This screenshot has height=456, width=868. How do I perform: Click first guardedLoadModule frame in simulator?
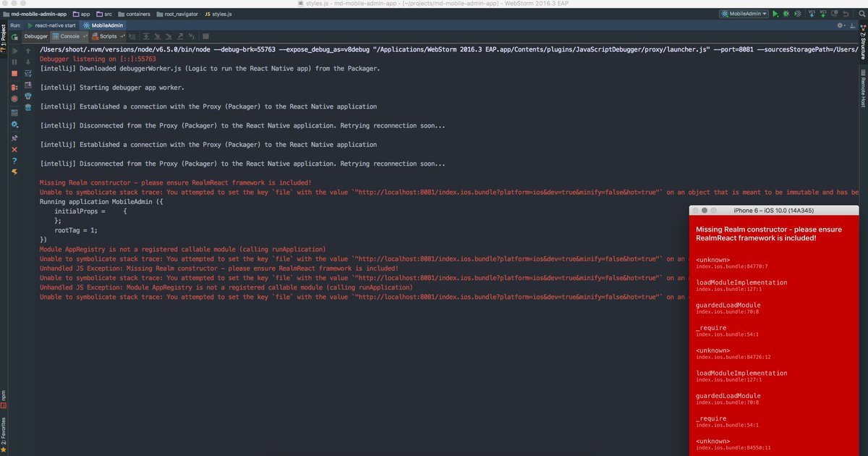pos(728,305)
